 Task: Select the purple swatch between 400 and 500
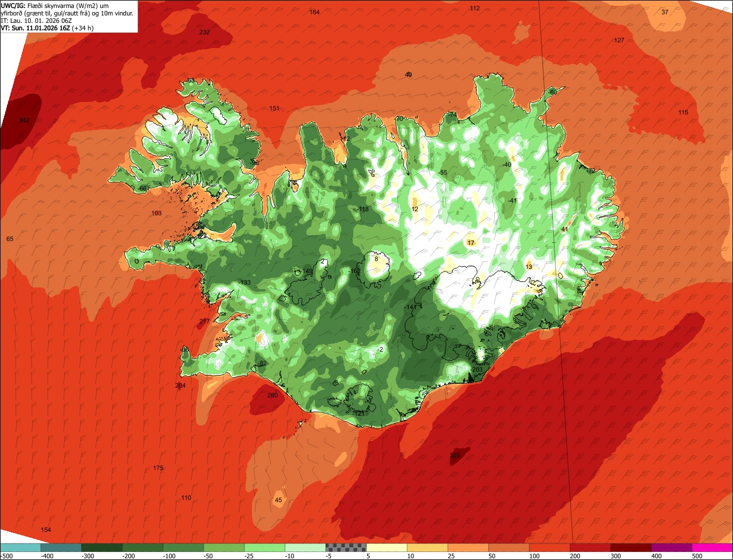pyautogui.click(x=671, y=547)
